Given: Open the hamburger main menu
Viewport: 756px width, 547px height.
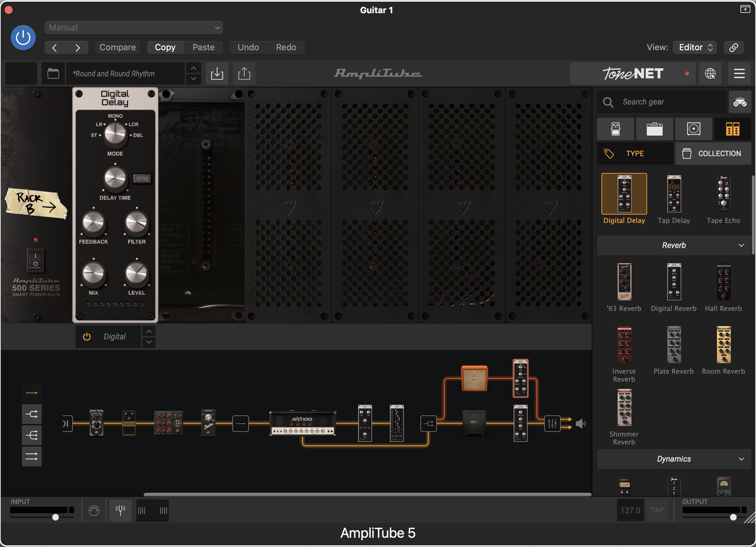Looking at the screenshot, I should [739, 74].
